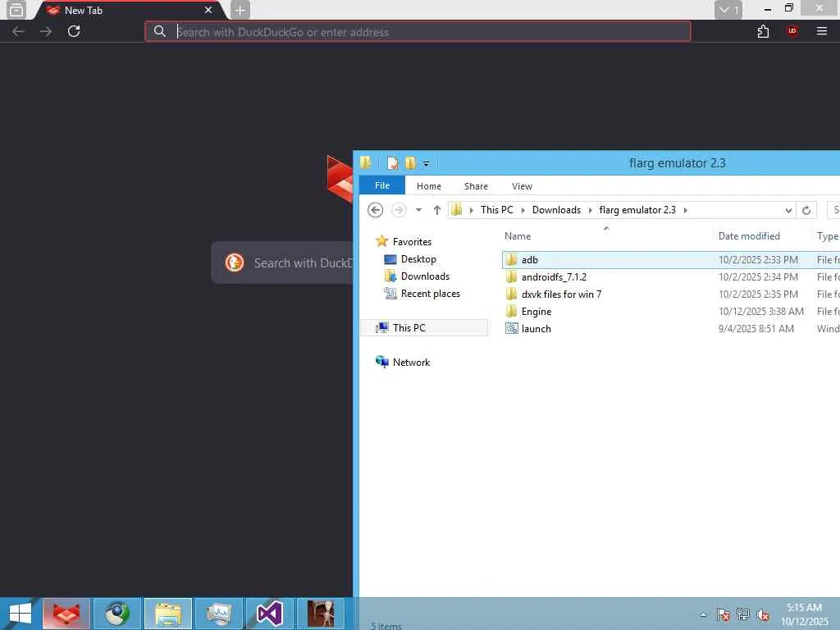Open the Share ribbon tab in Explorer
840x630 pixels.
(476, 186)
